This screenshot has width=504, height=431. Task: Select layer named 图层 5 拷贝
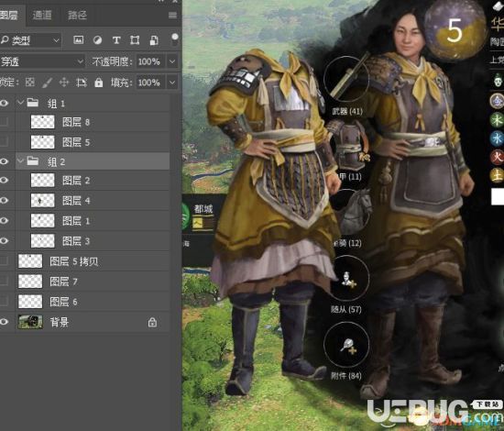74,261
